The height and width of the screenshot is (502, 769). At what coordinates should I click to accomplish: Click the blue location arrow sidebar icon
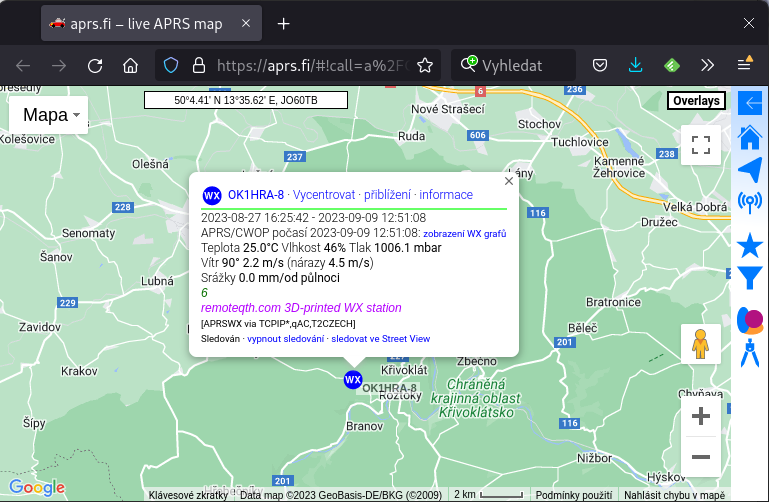tap(750, 169)
